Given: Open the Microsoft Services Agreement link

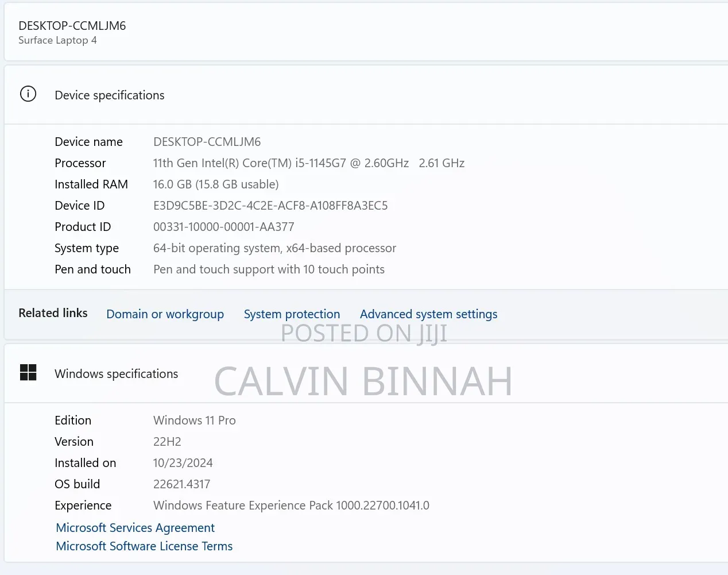Looking at the screenshot, I should tap(135, 528).
